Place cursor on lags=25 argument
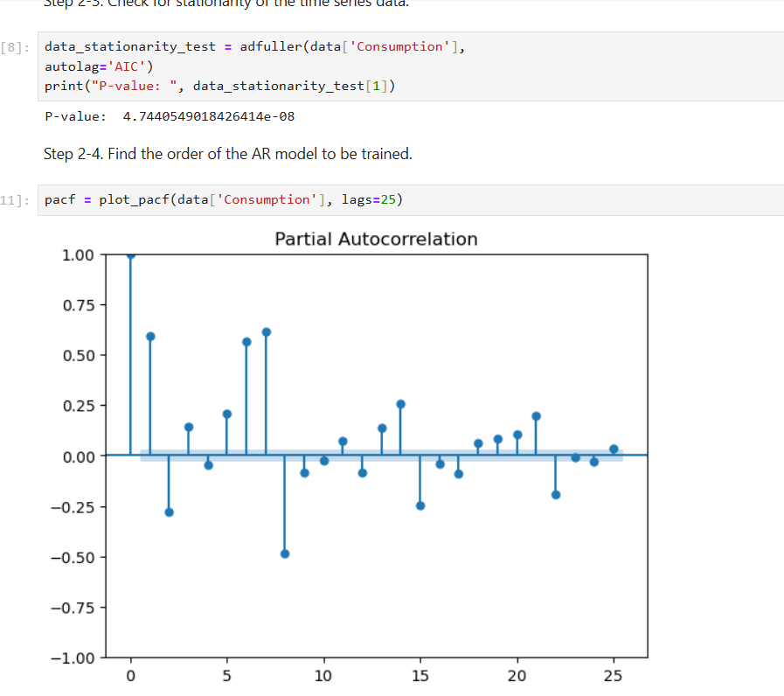The width and height of the screenshot is (784, 696). (x=369, y=200)
